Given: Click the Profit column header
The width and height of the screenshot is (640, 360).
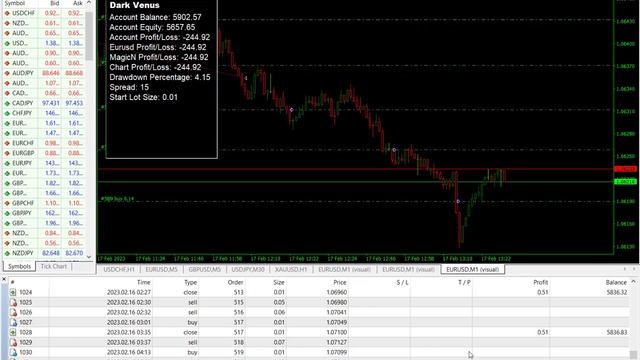Looking at the screenshot, I should click(x=540, y=282).
